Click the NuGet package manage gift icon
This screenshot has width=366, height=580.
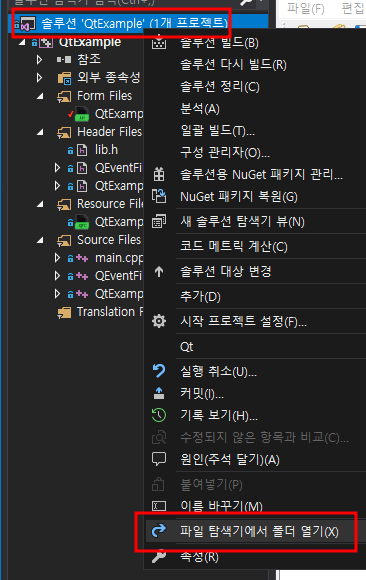[x=159, y=174]
